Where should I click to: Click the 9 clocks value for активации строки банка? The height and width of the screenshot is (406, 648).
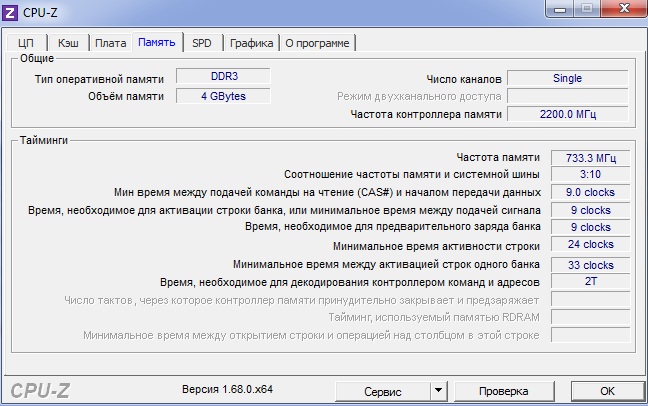(591, 210)
